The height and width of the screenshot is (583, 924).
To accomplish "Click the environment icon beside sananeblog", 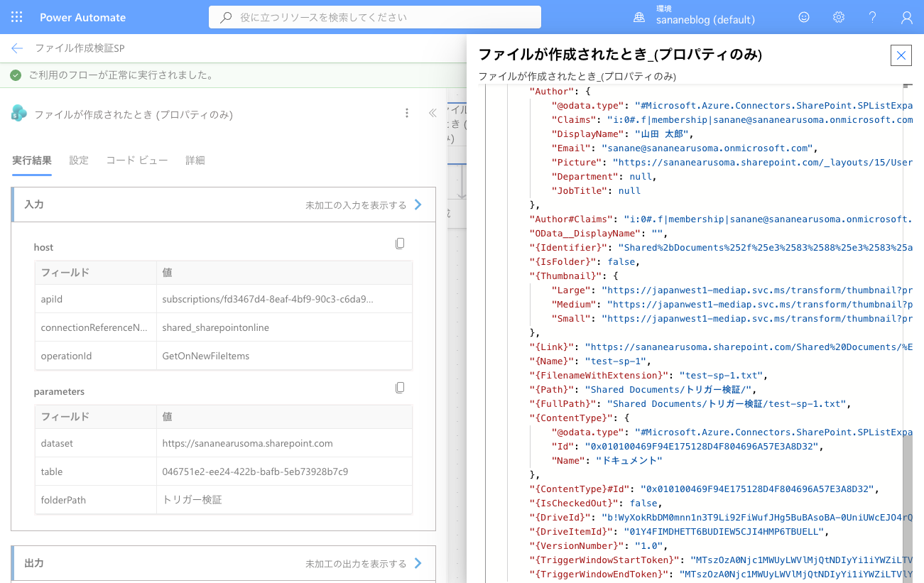I will tap(639, 17).
